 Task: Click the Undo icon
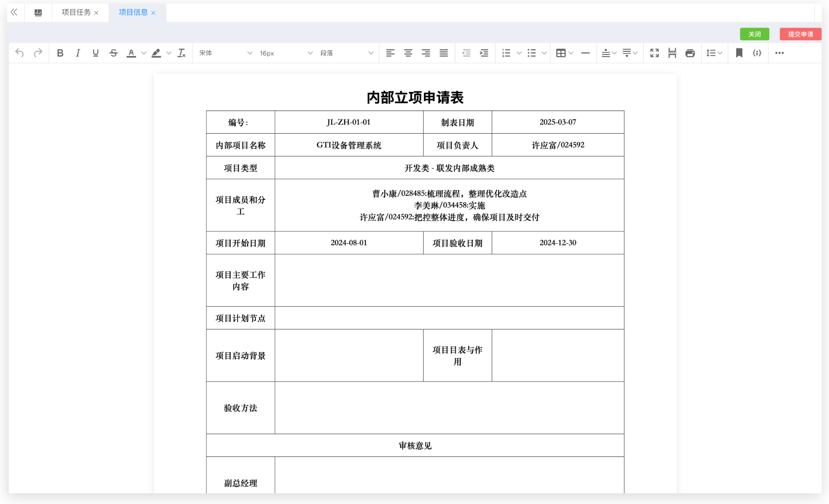20,53
